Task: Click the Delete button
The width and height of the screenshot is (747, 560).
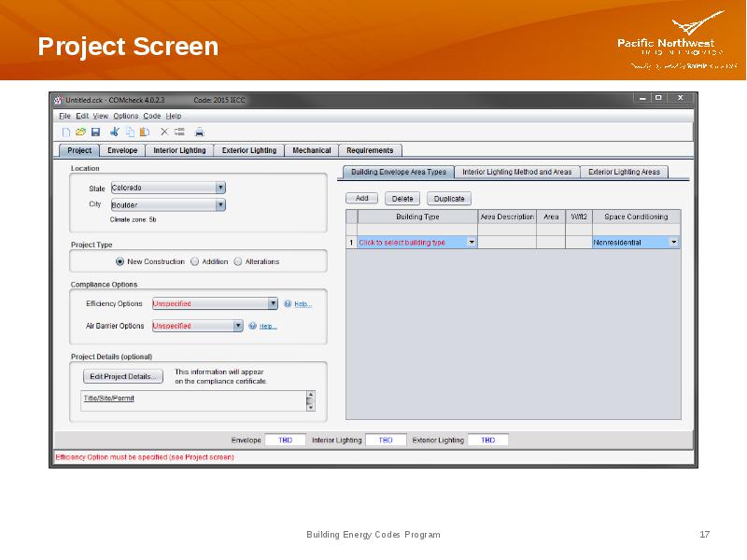Action: click(402, 199)
